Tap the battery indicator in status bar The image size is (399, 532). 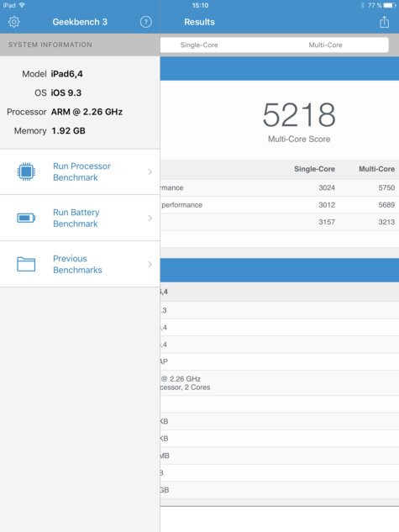(x=390, y=5)
